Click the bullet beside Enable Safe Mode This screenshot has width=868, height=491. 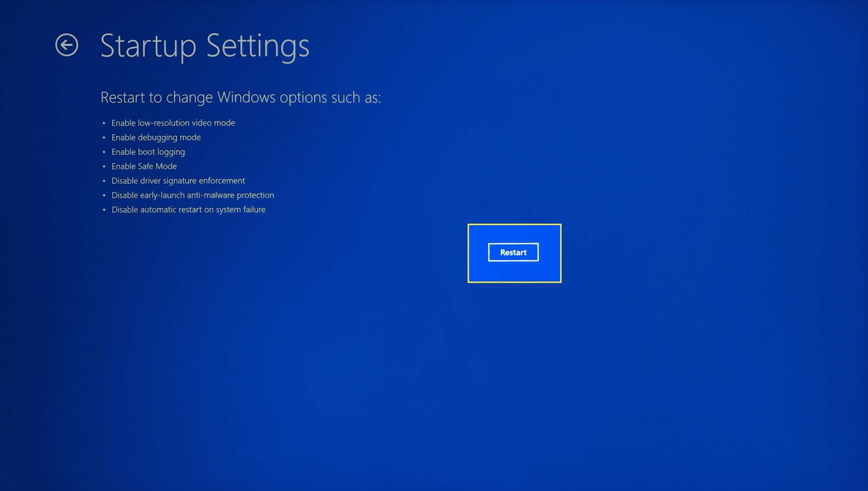click(x=104, y=167)
